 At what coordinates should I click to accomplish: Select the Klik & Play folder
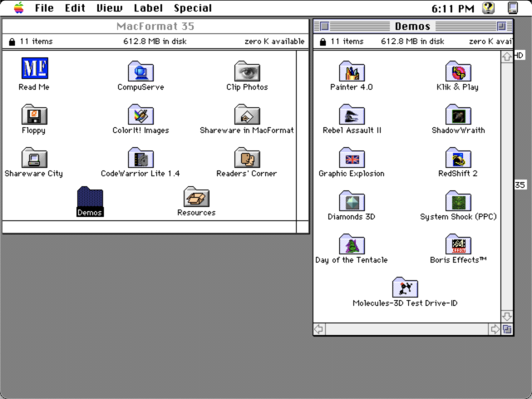(x=458, y=71)
